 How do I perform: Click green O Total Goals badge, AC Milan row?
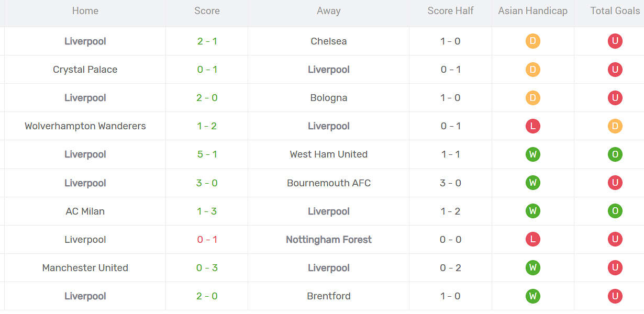(615, 211)
